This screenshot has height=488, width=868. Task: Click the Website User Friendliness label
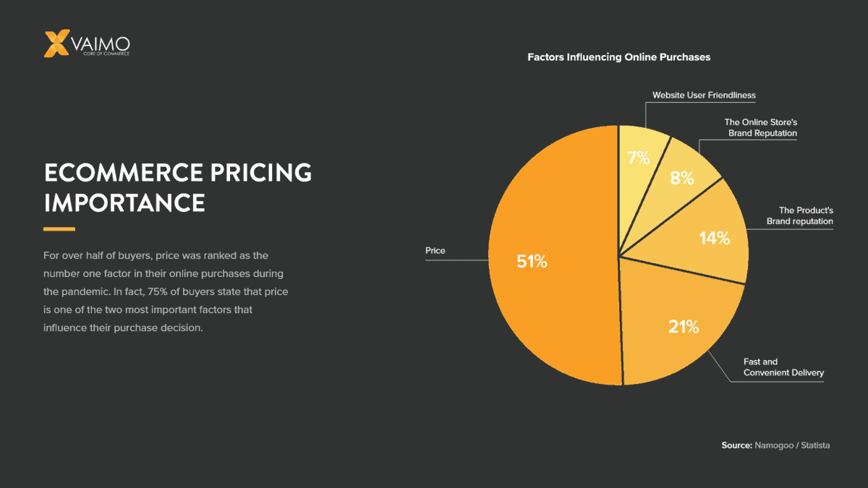click(704, 95)
